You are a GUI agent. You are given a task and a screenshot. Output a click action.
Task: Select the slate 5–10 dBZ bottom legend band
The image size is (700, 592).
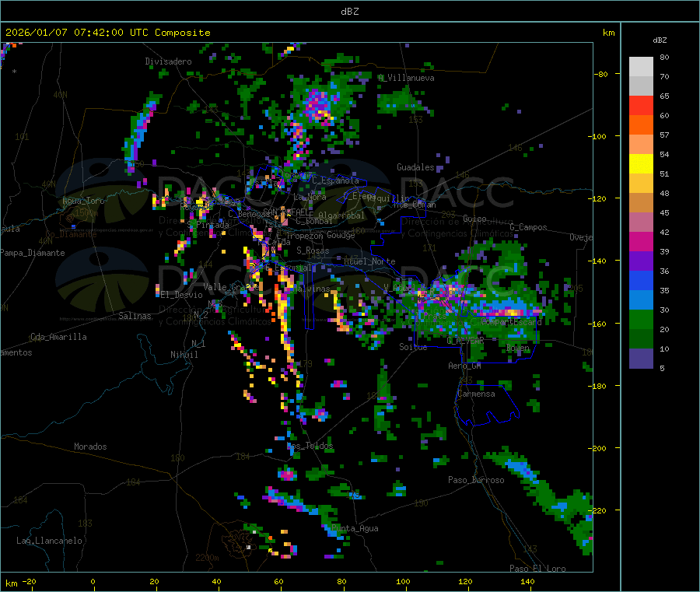click(x=641, y=359)
